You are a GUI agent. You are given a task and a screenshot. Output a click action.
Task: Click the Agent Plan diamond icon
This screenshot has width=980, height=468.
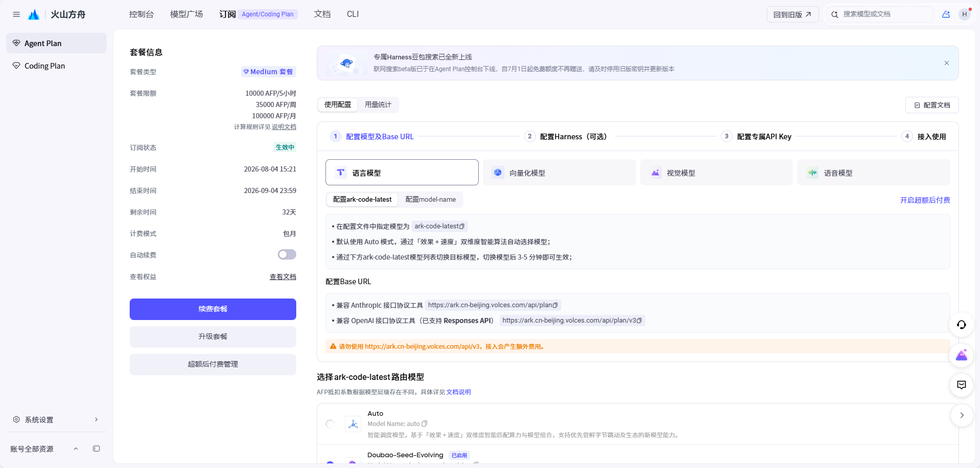(x=16, y=43)
